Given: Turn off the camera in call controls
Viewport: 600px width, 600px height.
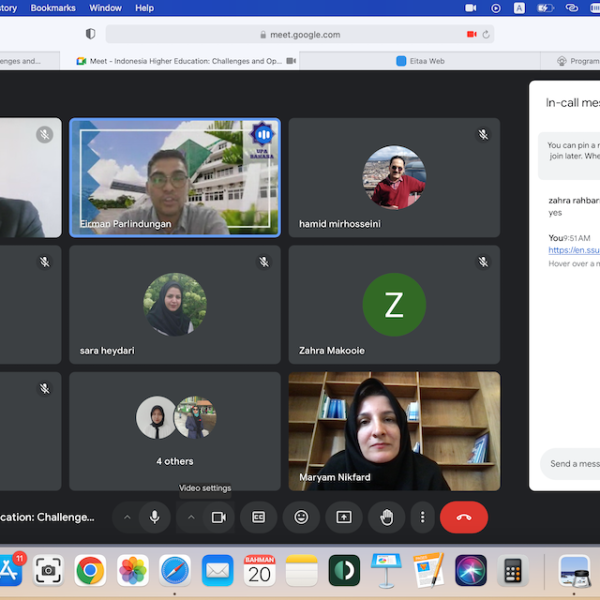Looking at the screenshot, I should pyautogui.click(x=218, y=517).
